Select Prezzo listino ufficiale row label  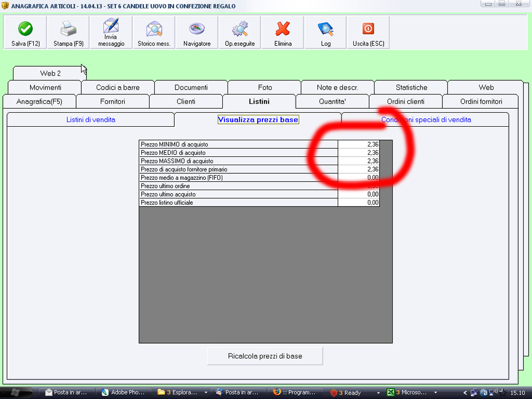(238, 203)
